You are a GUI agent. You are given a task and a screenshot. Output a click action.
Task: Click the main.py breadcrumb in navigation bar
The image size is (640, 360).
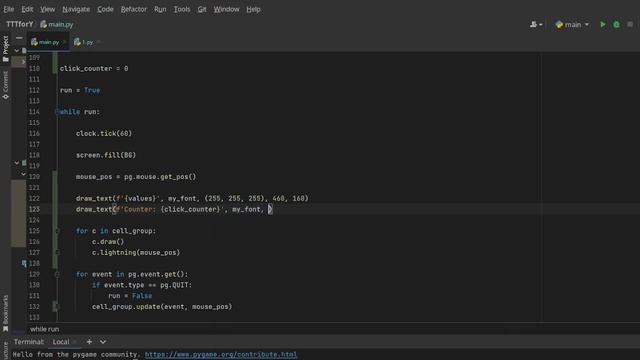coord(57,24)
